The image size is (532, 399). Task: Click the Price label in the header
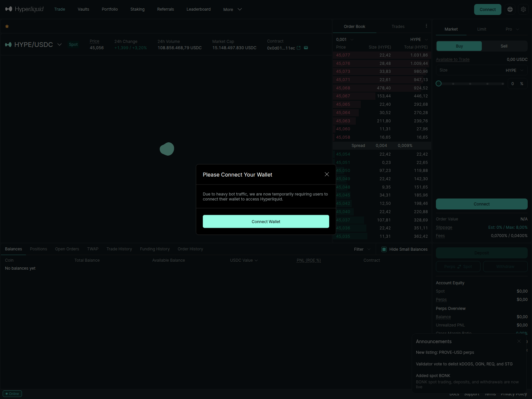[94, 41]
